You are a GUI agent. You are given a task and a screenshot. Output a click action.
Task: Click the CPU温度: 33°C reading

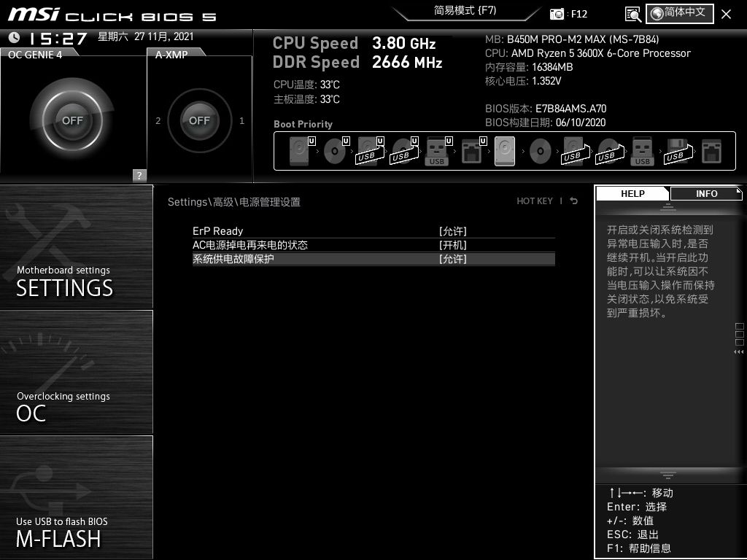pyautogui.click(x=306, y=85)
